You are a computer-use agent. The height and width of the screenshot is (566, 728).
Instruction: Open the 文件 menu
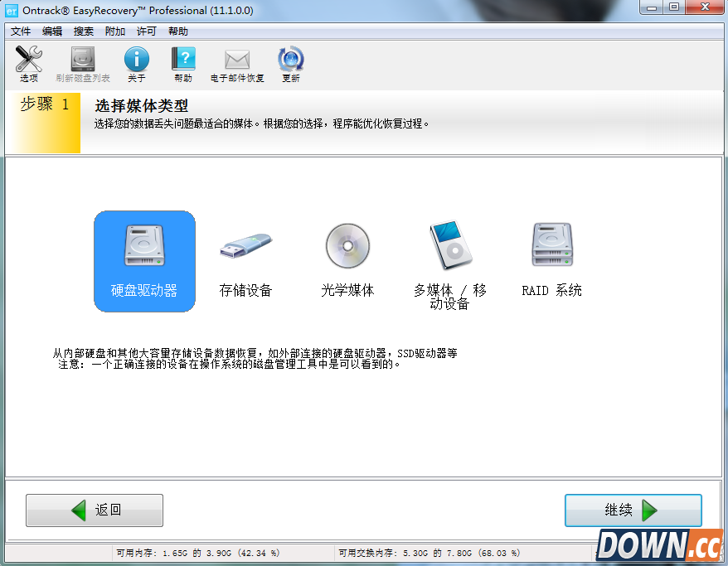[22, 31]
